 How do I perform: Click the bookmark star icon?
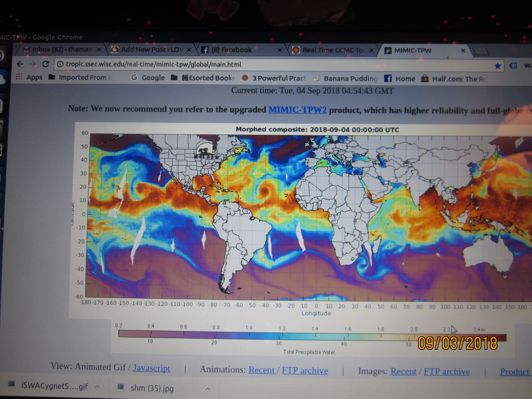tap(497, 66)
